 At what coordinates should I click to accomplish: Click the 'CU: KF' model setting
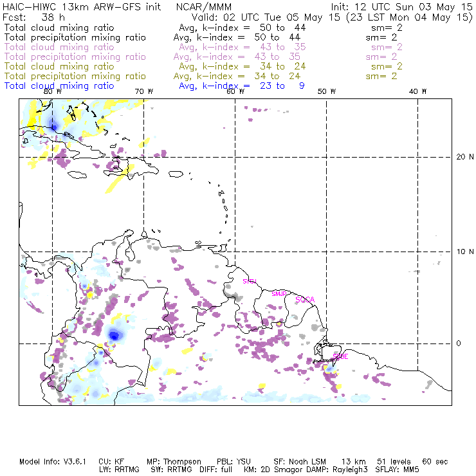pyautogui.click(x=111, y=462)
